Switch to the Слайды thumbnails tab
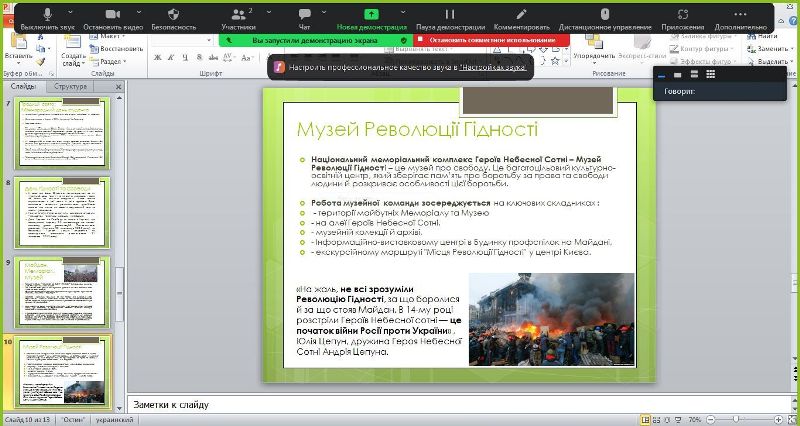Screen dimensions: 800x426 tap(23, 87)
